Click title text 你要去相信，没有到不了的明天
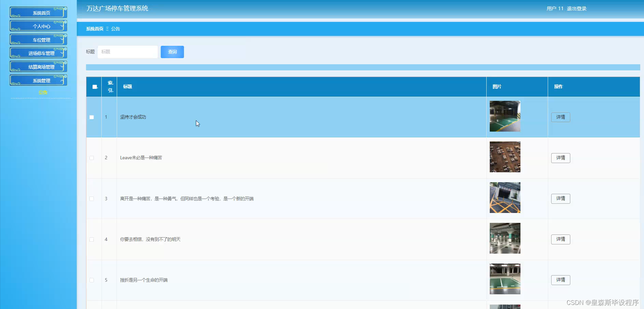Viewport: 644px width, 309px height. [x=150, y=239]
